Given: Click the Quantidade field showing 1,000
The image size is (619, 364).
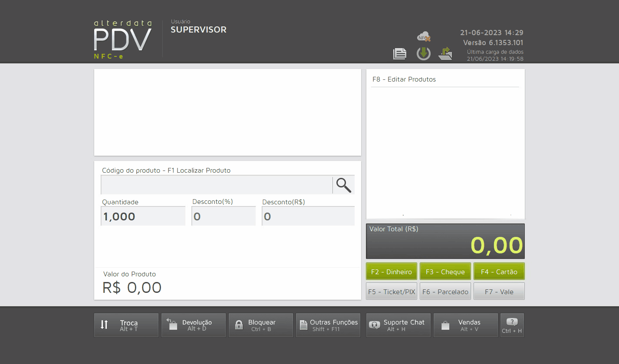Looking at the screenshot, I should (143, 216).
